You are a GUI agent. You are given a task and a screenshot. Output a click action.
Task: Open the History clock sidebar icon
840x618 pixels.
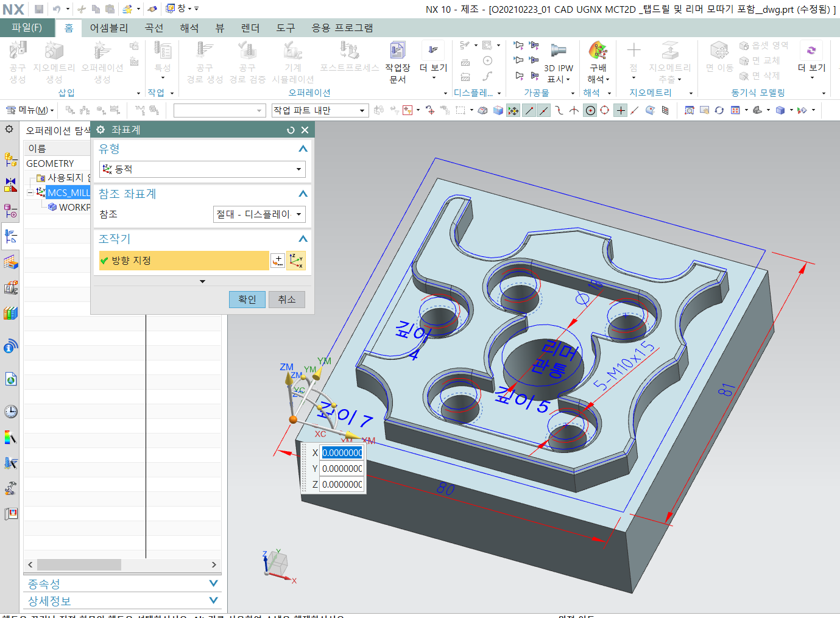(x=11, y=412)
